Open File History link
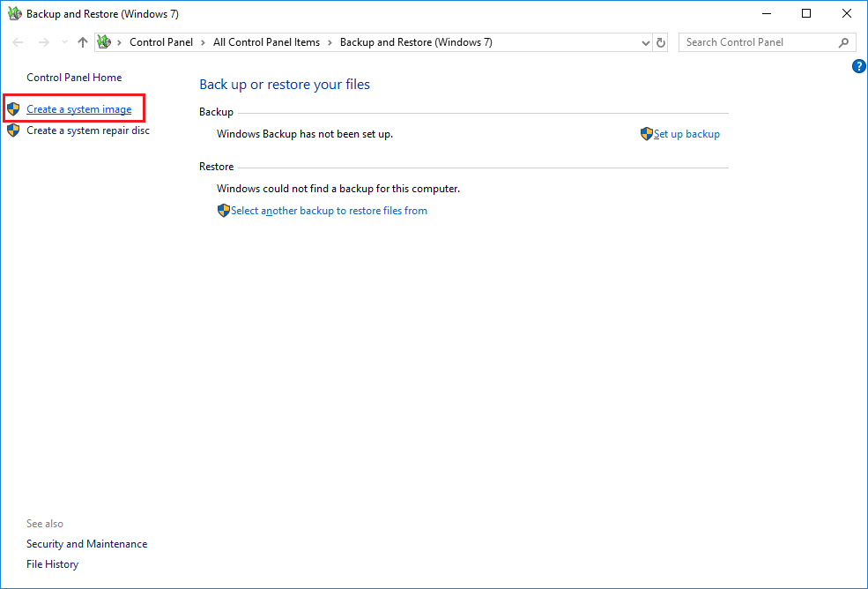Screen dimensions: 868x589 pyautogui.click(x=53, y=564)
